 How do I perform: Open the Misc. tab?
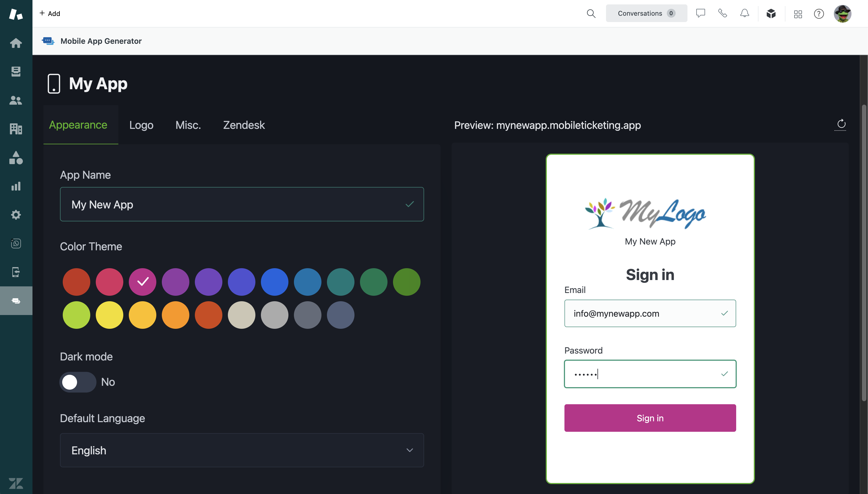[188, 125]
